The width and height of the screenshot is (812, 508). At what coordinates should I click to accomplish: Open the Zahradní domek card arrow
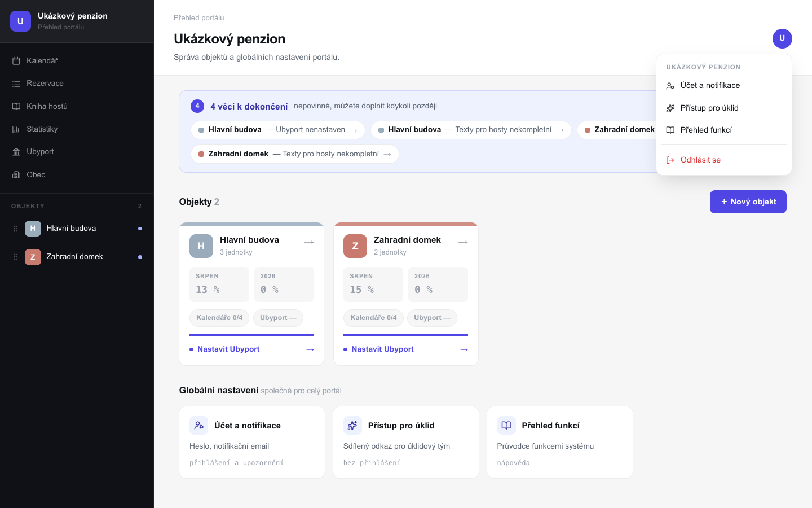pos(463,242)
